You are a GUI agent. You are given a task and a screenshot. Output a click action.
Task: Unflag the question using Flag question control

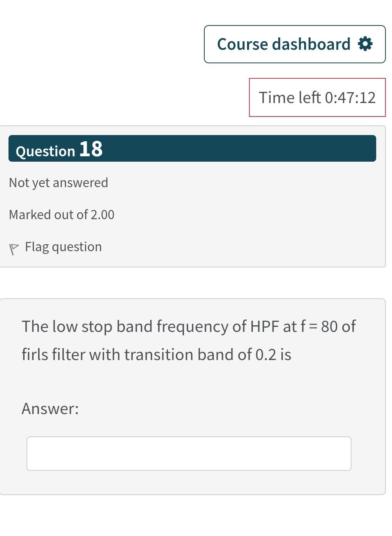(63, 246)
